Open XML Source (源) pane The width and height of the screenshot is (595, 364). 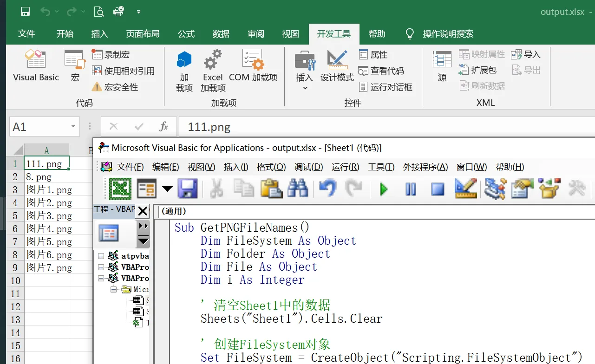click(x=442, y=65)
